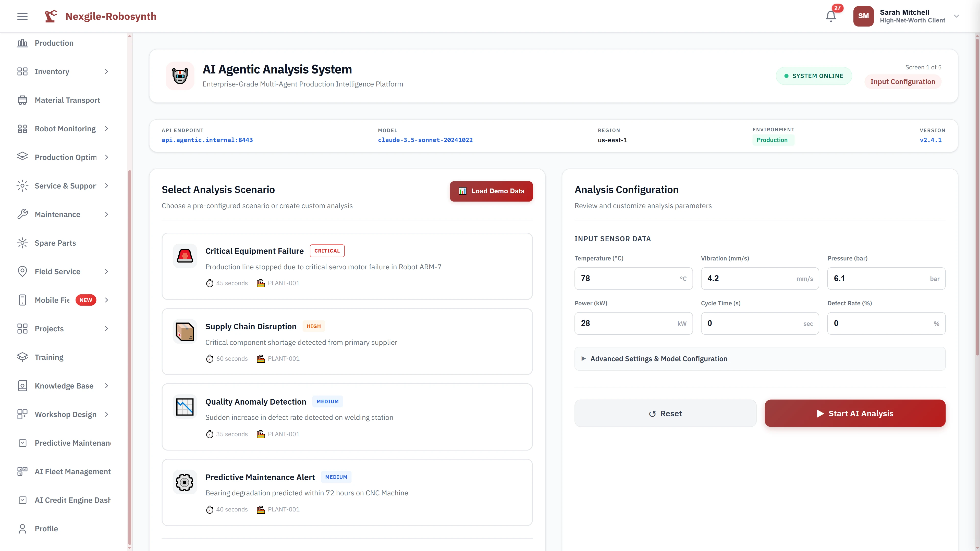Select the Spare Parts icon
This screenshot has height=551, width=980.
[22, 243]
